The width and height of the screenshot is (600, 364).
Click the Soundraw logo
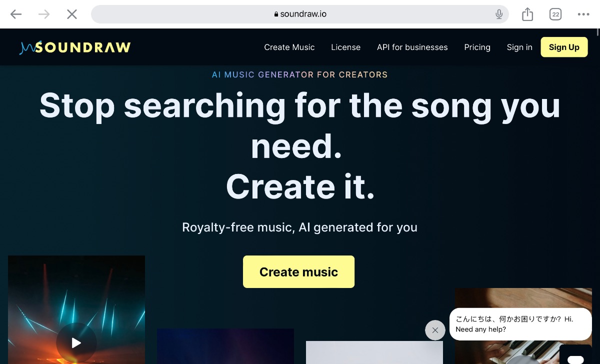75,47
